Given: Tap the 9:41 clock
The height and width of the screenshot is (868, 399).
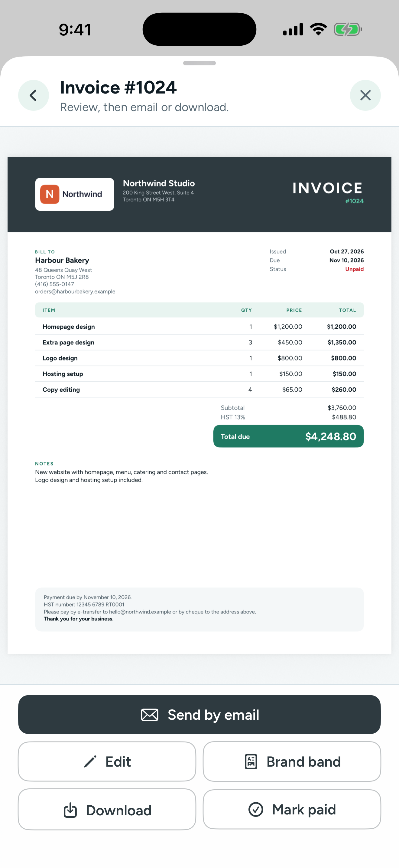Looking at the screenshot, I should pos(75,30).
